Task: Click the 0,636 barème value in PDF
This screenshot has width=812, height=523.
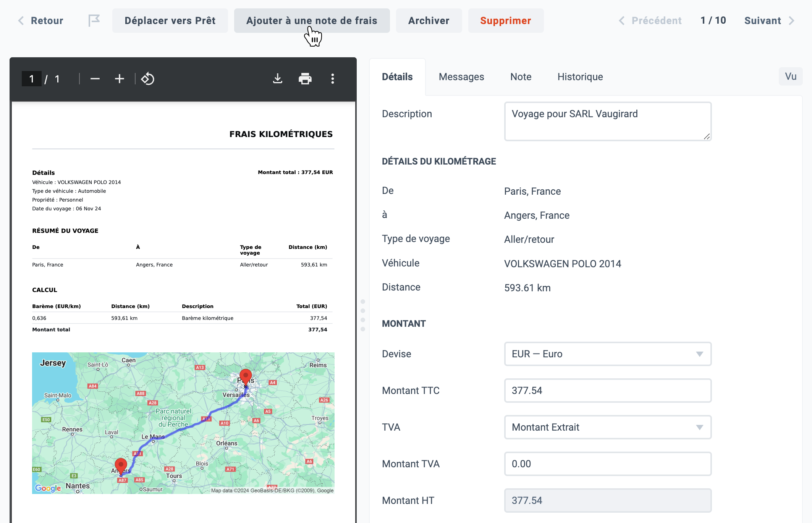Action: click(x=39, y=318)
